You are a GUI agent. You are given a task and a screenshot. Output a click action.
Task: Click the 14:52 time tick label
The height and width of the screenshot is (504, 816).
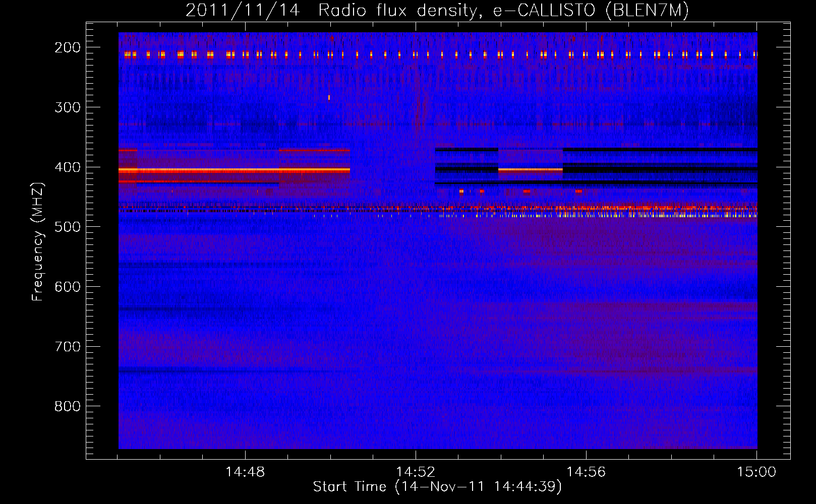(416, 472)
